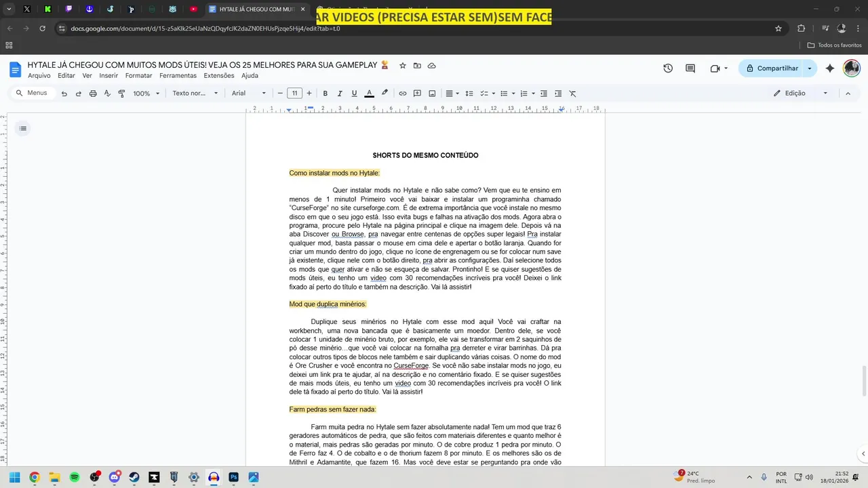This screenshot has height=488, width=868.
Task: Show all comments with header icon
Action: coord(690,68)
